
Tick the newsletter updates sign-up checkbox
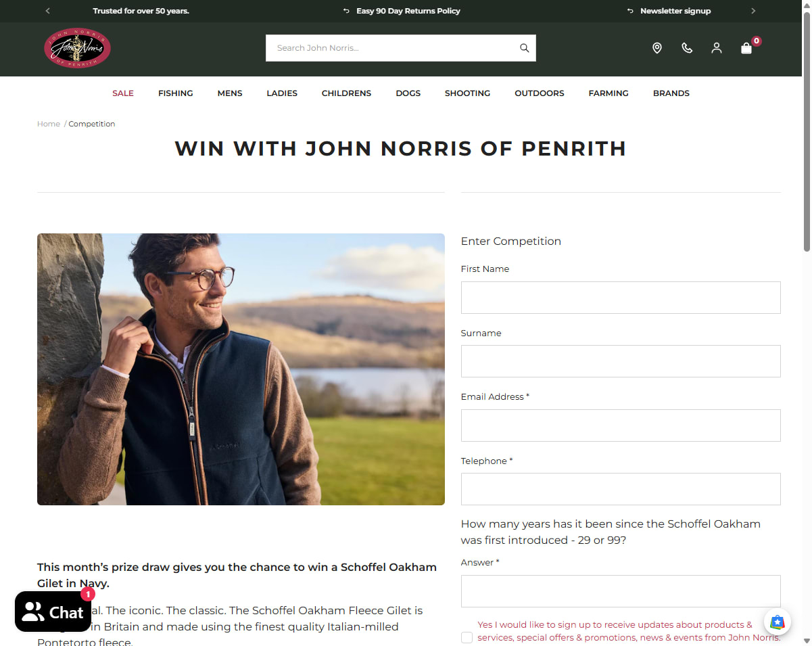467,637
